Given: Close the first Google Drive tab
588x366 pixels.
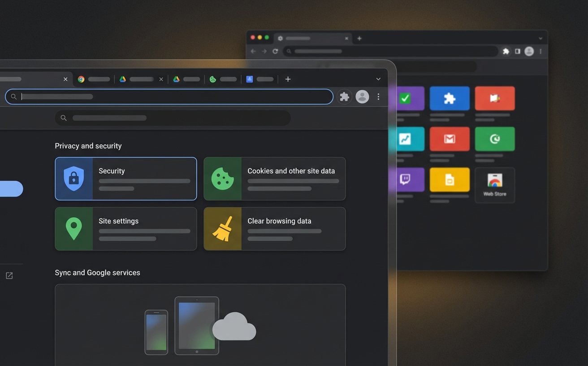Looking at the screenshot, I should point(161,79).
